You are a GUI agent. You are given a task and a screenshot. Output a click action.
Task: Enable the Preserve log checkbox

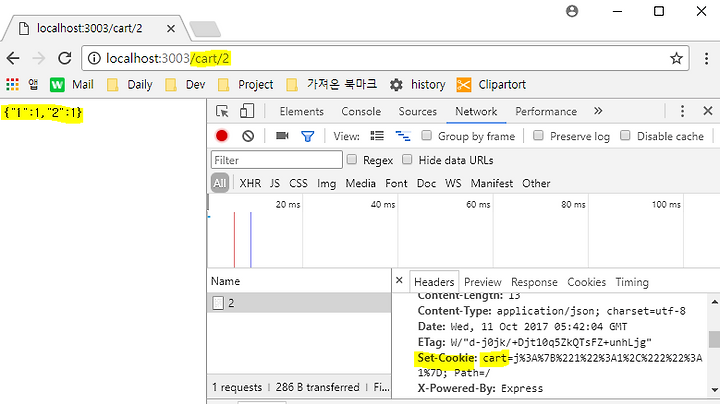[538, 135]
